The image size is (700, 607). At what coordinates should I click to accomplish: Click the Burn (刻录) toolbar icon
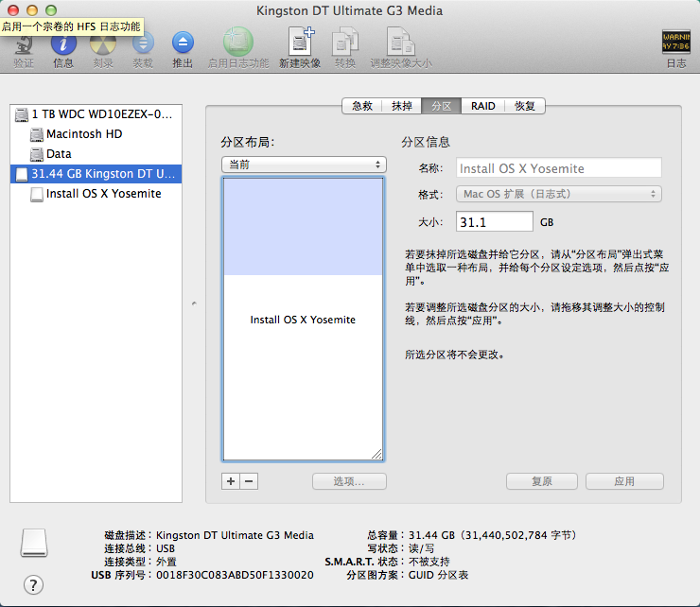(103, 43)
